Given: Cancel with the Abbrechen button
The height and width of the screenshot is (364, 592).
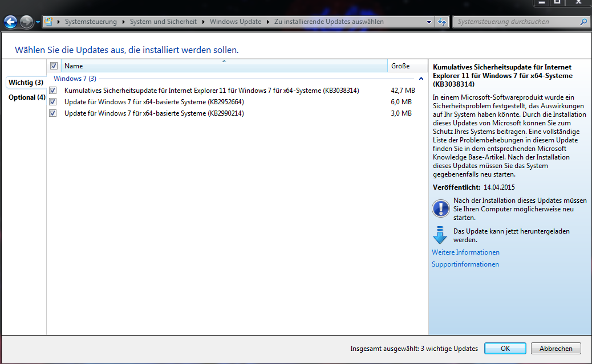Looking at the screenshot, I should tap(555, 349).
